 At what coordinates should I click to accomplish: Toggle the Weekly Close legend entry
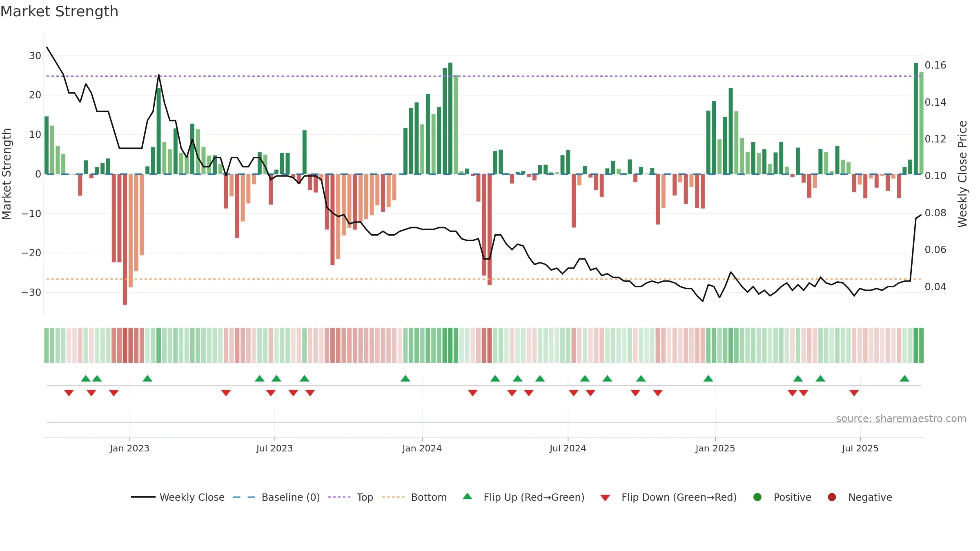click(x=178, y=497)
